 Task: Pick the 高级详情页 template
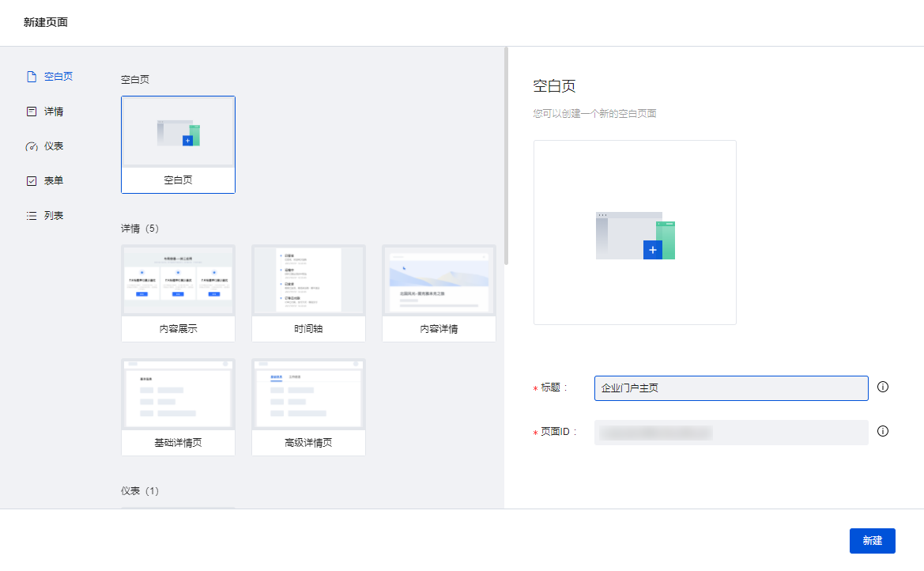pos(308,407)
